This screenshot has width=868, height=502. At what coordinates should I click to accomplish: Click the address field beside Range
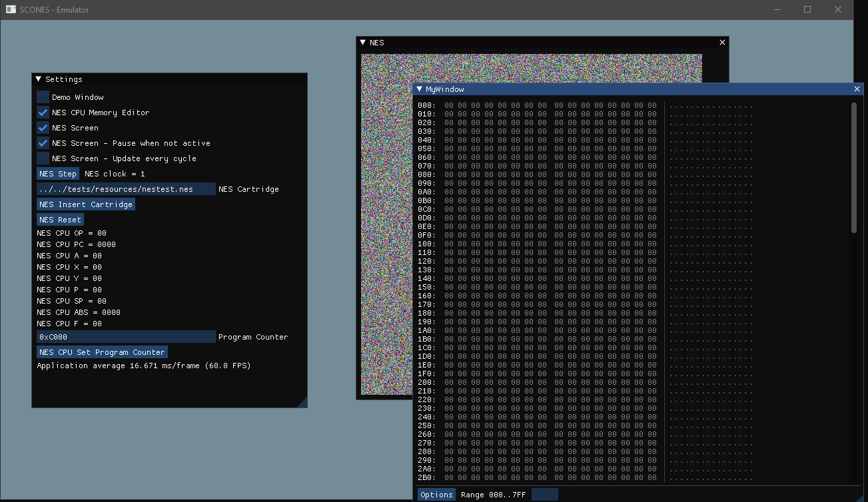(x=545, y=495)
